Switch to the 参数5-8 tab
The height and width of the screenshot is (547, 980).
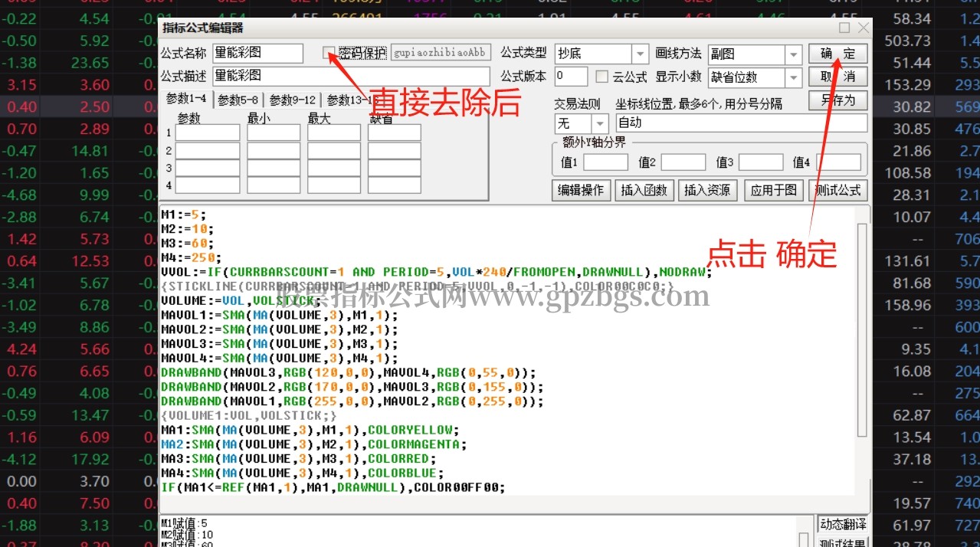pyautogui.click(x=238, y=100)
